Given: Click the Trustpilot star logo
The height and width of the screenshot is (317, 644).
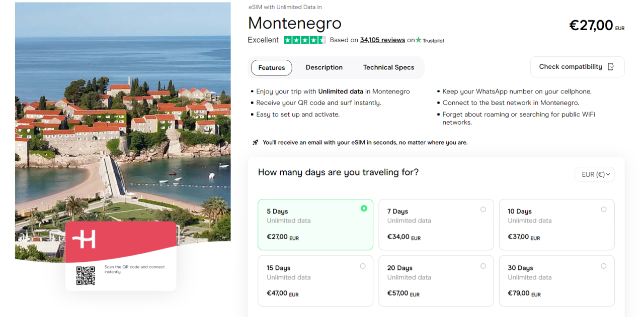Looking at the screenshot, I should (419, 40).
